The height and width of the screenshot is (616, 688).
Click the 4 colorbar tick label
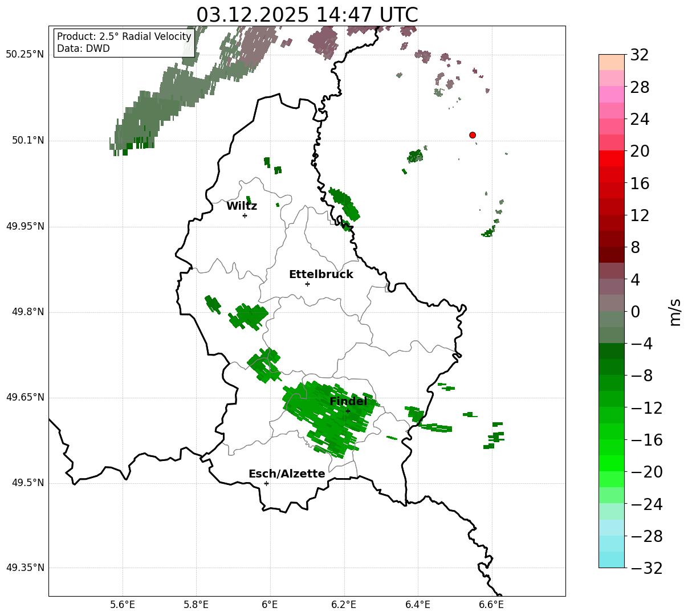635,280
